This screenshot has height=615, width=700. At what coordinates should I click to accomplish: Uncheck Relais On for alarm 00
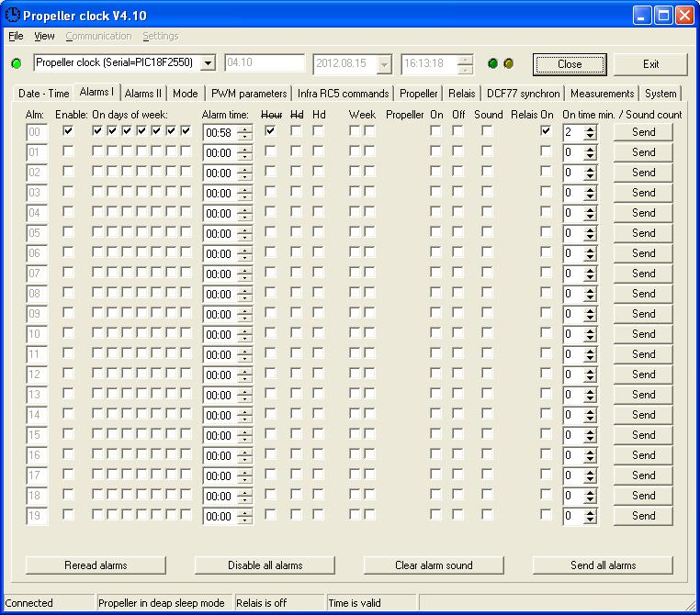546,130
